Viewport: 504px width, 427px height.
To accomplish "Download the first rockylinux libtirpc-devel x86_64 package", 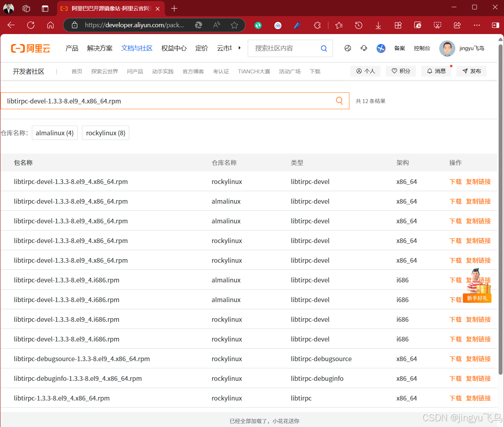I will (x=456, y=182).
